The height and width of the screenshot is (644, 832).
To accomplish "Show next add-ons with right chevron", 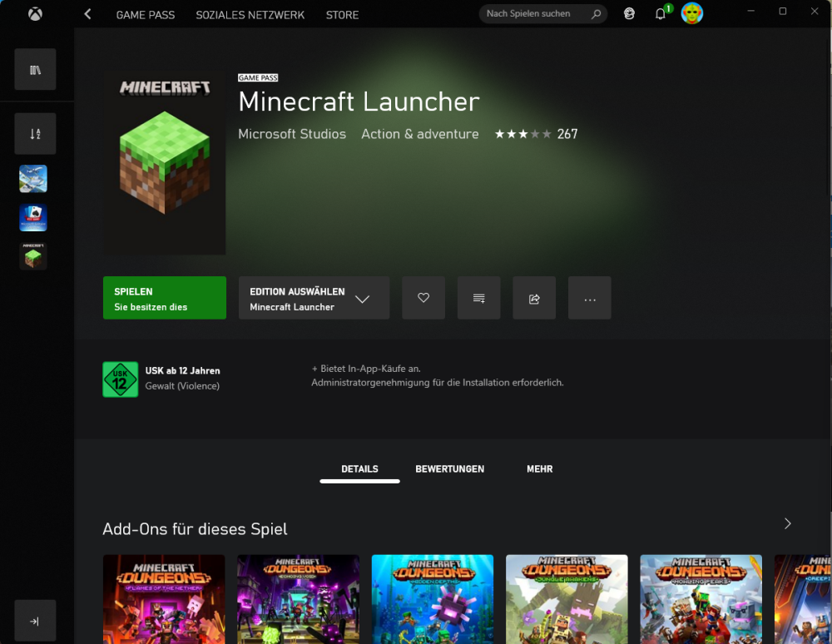I will coord(787,523).
